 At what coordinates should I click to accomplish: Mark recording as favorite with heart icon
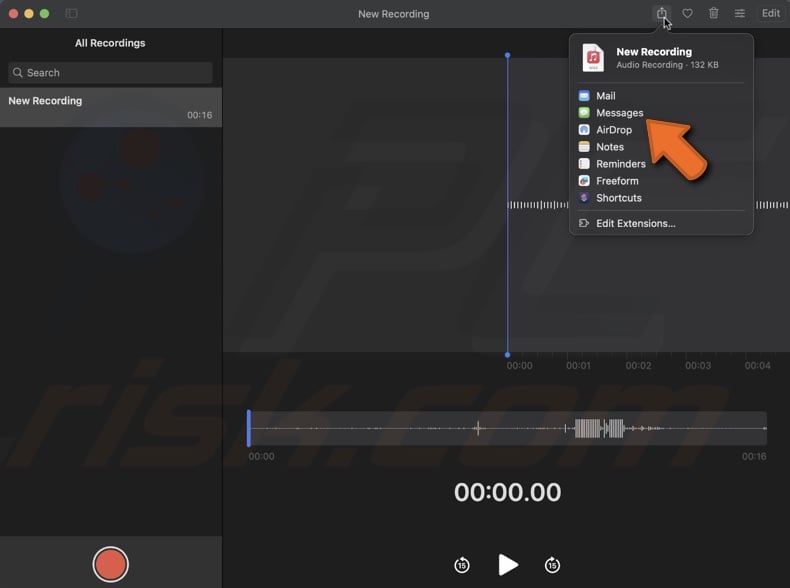point(687,13)
